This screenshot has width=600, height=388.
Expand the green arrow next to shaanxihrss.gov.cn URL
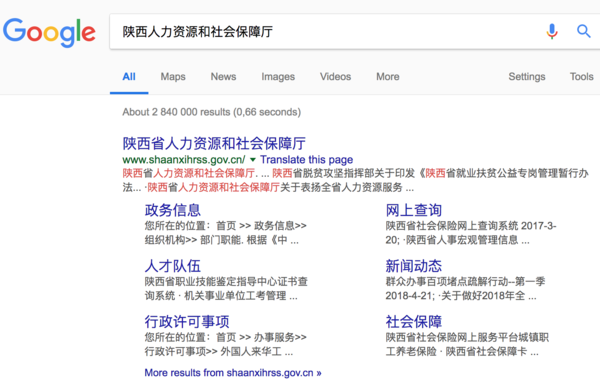tap(253, 160)
